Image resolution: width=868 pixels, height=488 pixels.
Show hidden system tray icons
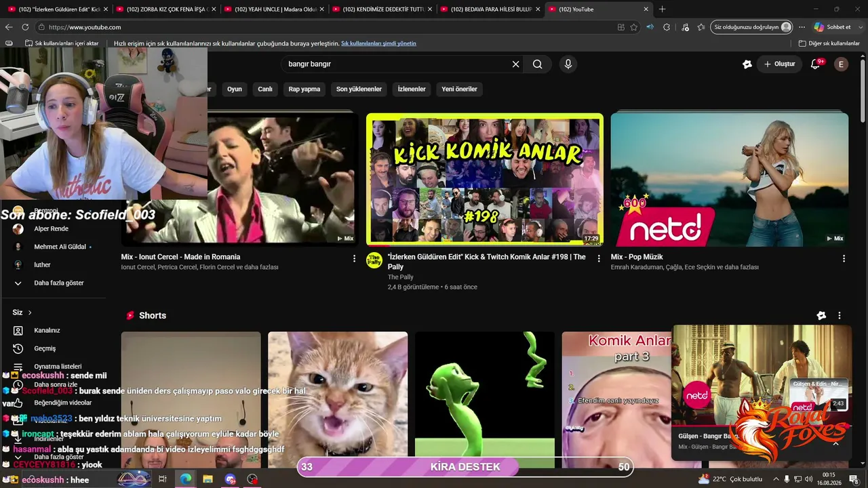pyautogui.click(x=776, y=479)
